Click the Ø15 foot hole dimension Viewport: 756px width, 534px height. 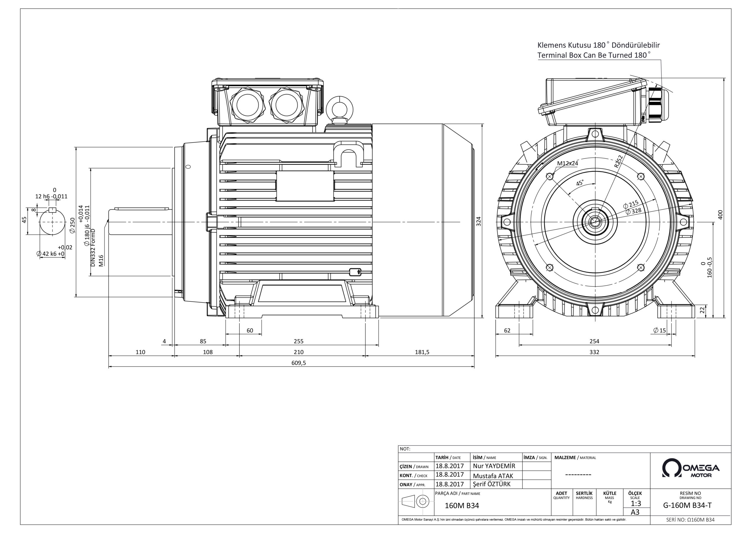pyautogui.click(x=659, y=330)
